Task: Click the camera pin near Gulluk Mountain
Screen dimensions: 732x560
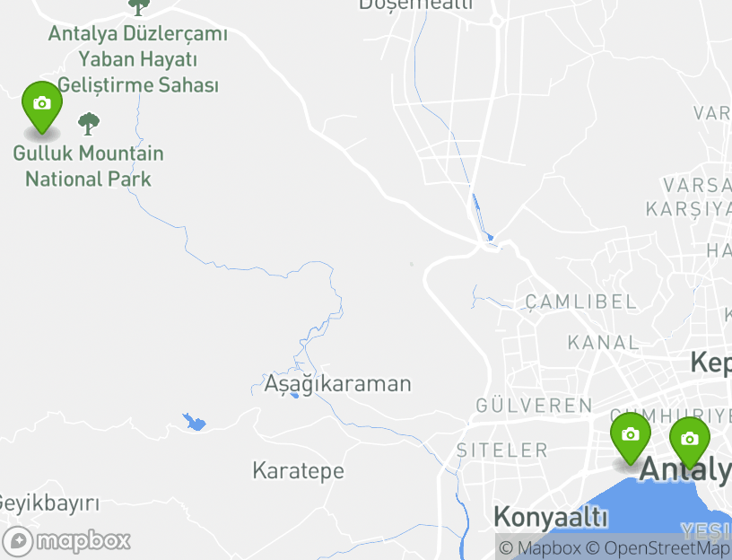Action: pos(42,108)
